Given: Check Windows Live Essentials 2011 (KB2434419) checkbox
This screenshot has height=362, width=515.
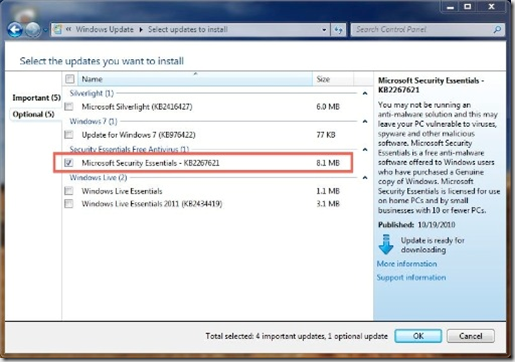Looking at the screenshot, I should pyautogui.click(x=69, y=203).
